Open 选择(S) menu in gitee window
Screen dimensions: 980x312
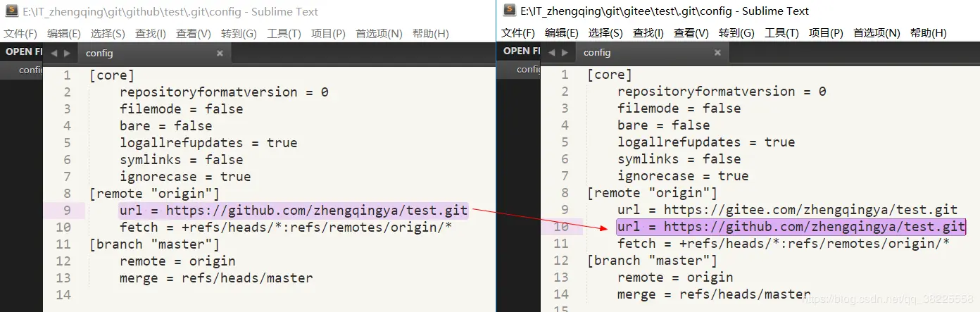click(x=605, y=33)
